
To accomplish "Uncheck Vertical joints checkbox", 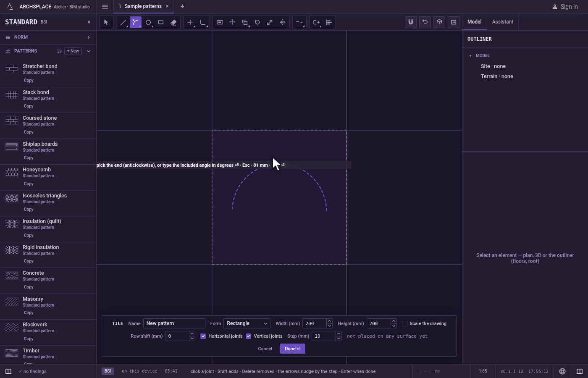I will tap(249, 336).
